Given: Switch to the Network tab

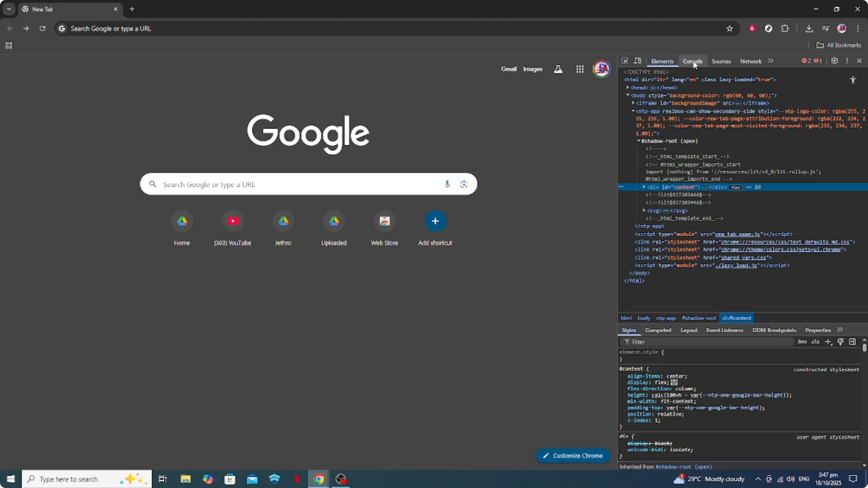Looking at the screenshot, I should [x=751, y=61].
